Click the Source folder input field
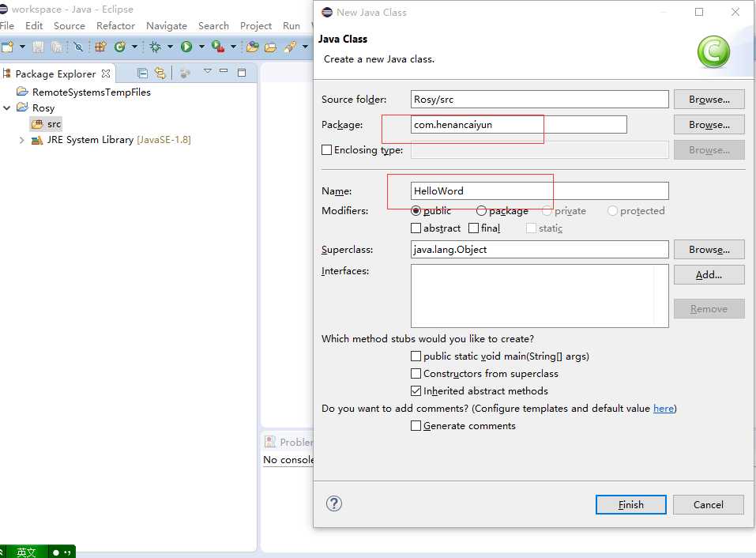756x558 pixels. pos(540,100)
